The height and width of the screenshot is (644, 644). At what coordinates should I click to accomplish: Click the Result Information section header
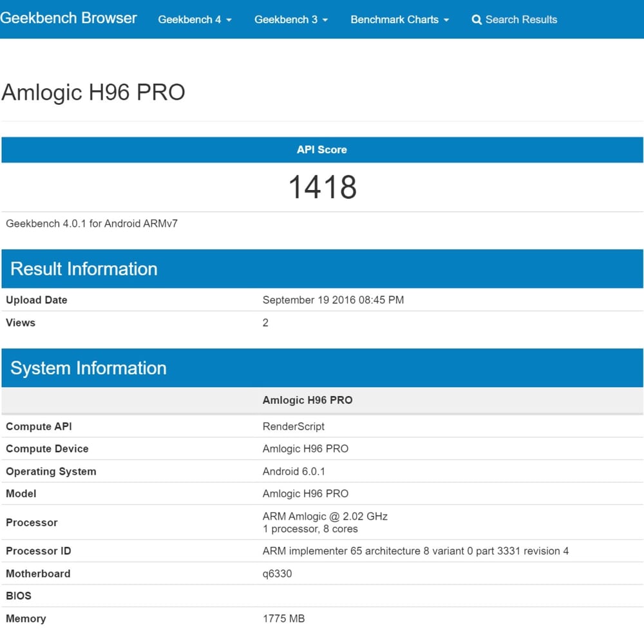click(322, 269)
